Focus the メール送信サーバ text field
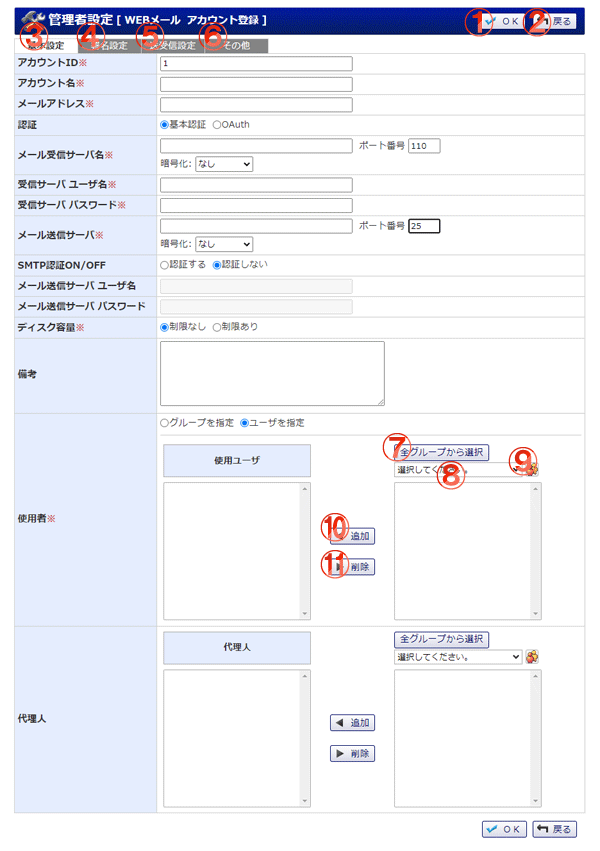 click(x=256, y=226)
